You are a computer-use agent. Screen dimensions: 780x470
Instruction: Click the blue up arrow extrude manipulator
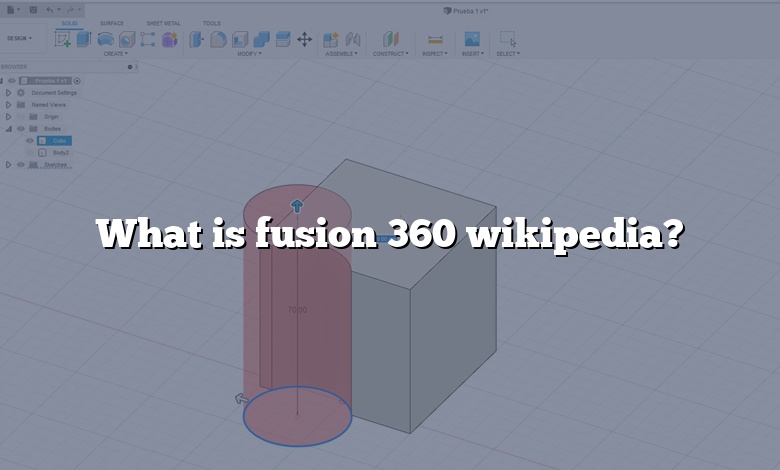pos(297,206)
